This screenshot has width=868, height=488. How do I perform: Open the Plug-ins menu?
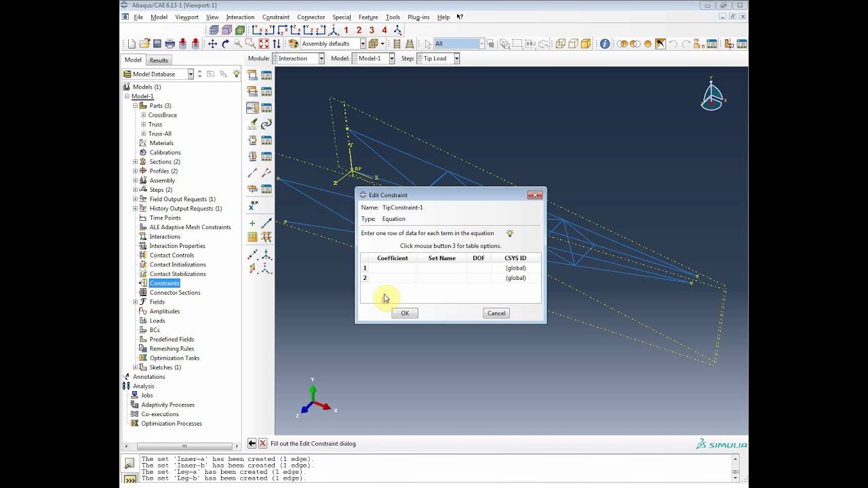pyautogui.click(x=418, y=17)
